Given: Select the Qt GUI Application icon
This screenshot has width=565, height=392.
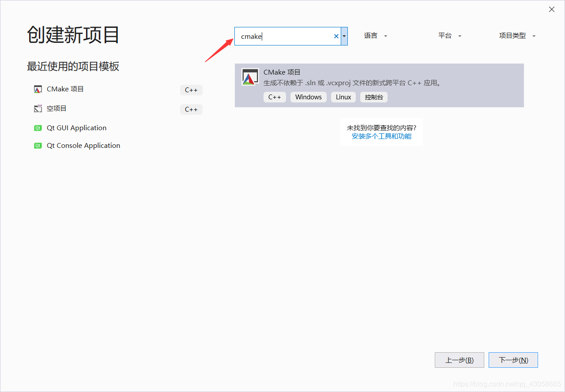Looking at the screenshot, I should click(38, 128).
